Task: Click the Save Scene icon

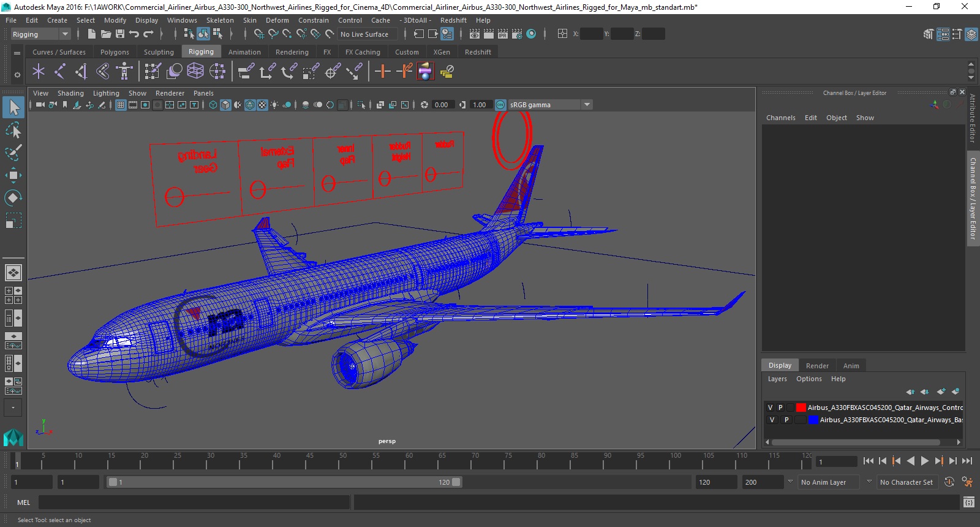Action: [x=120, y=34]
